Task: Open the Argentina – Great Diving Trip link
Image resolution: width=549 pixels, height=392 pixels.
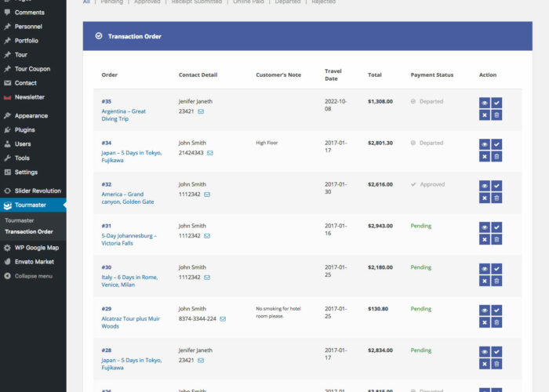Action: coord(123,115)
